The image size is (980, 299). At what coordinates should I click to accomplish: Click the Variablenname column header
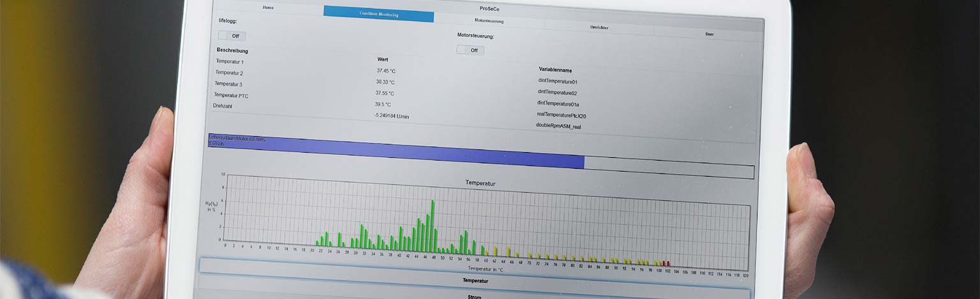tap(555, 70)
